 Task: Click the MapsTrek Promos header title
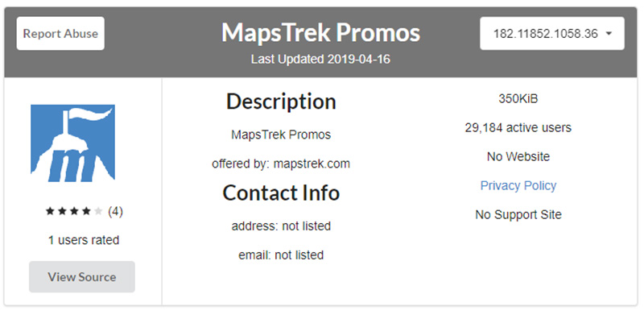click(x=320, y=32)
